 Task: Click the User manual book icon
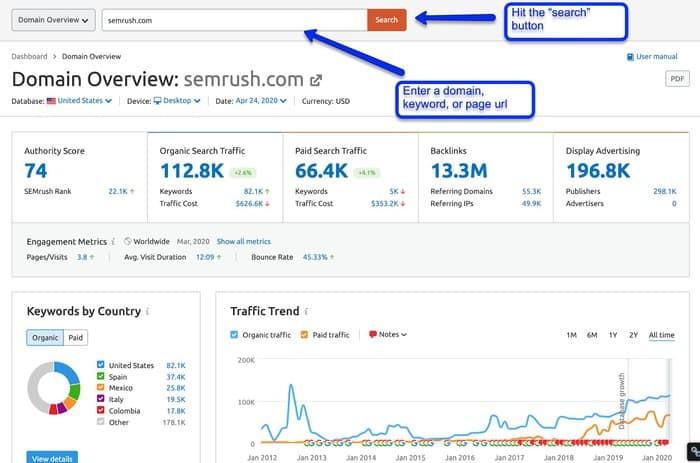[x=630, y=57]
